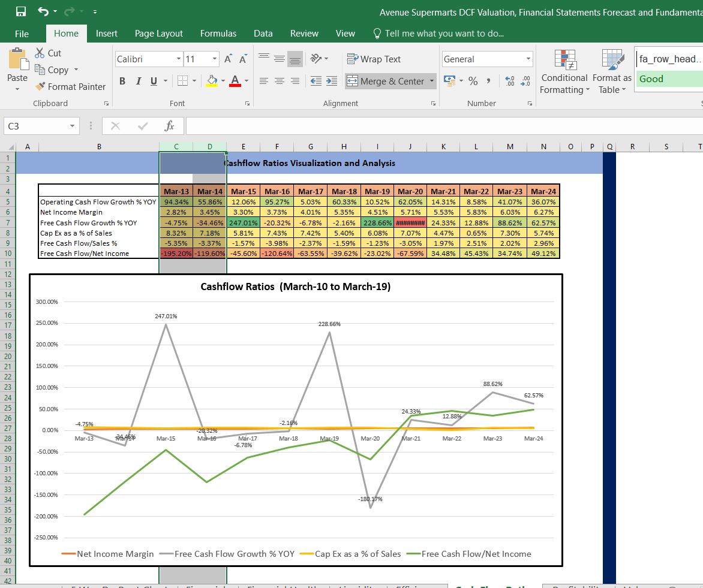Open the font size dropdown arrow
The height and width of the screenshot is (588, 703).
(214, 59)
